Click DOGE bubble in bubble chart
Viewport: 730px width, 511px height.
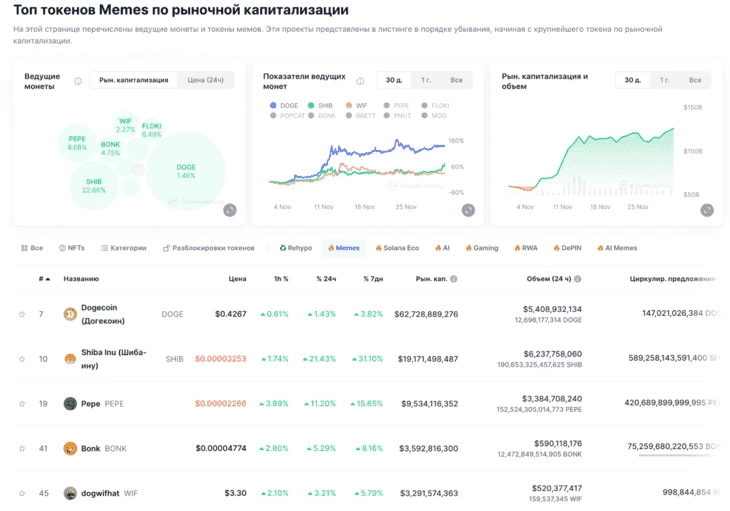tap(186, 171)
